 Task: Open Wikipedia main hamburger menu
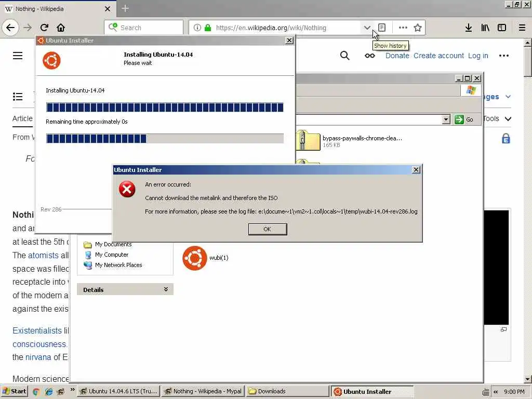click(18, 55)
